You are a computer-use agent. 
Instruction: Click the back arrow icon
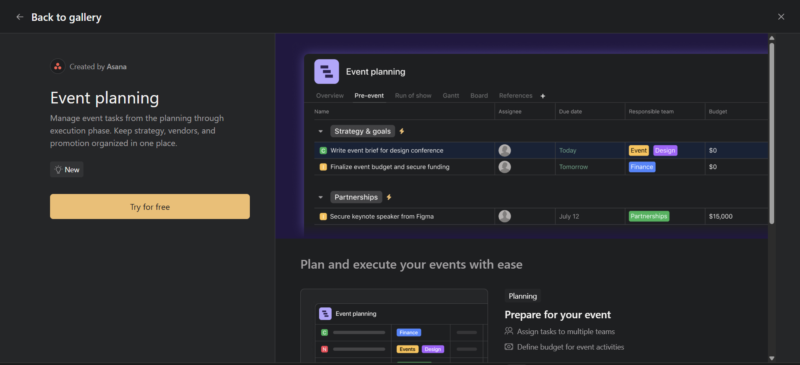pos(19,17)
